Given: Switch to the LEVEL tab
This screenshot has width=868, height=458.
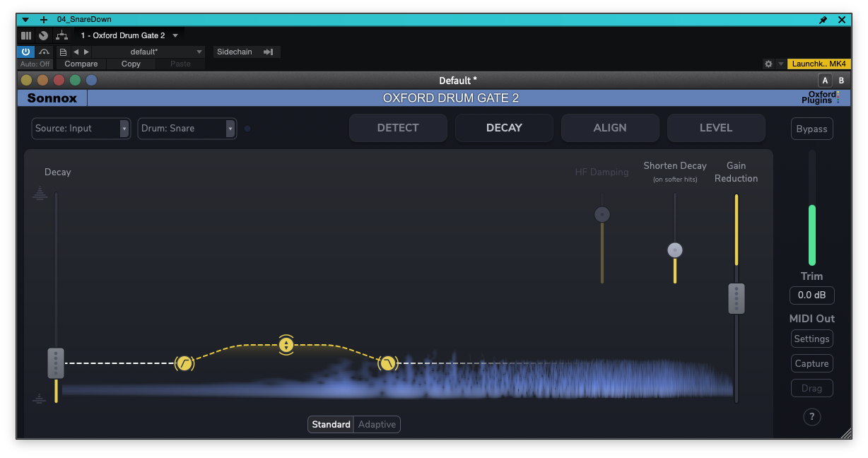Looking at the screenshot, I should (x=716, y=128).
